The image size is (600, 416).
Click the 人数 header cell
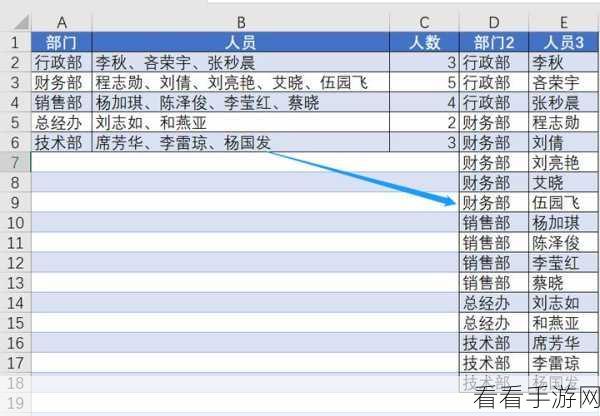(424, 42)
